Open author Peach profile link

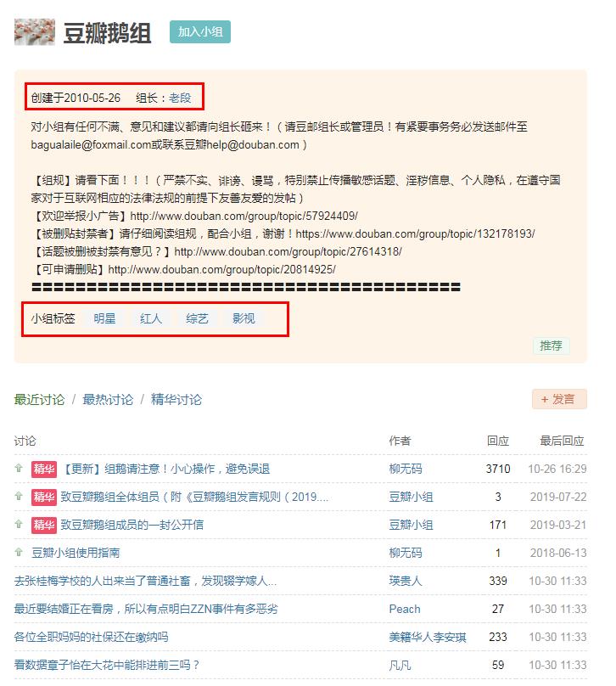[x=405, y=609]
